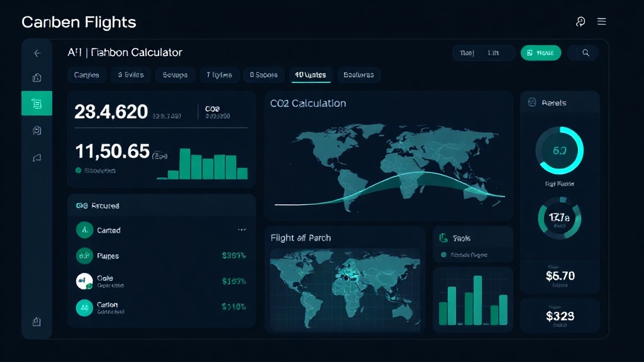
Task: Click the Plupes row percentage value
Action: click(x=234, y=256)
